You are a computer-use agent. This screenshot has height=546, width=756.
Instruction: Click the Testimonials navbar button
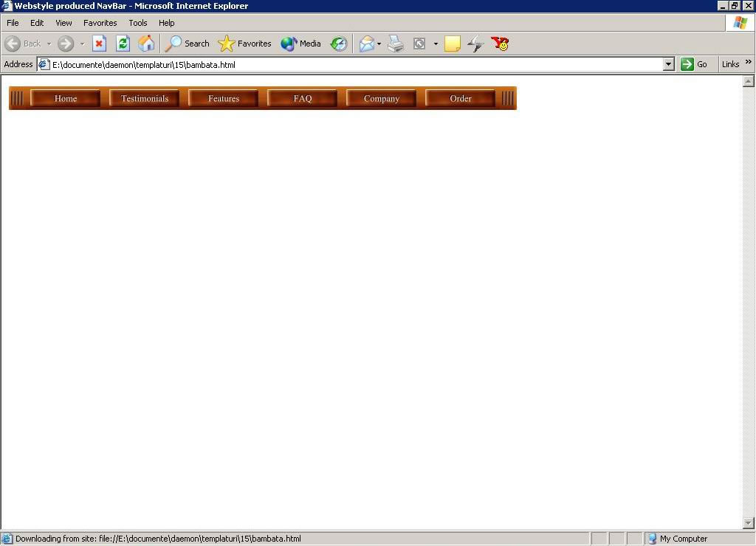coord(145,98)
